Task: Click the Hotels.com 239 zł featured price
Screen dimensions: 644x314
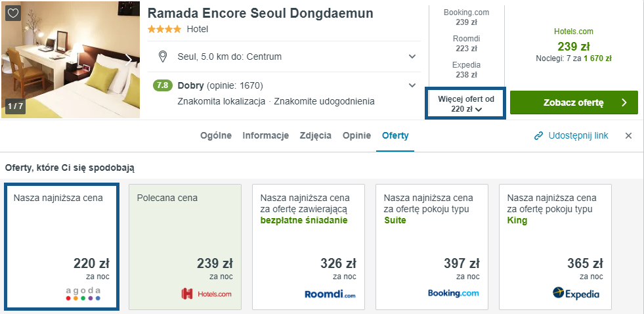Action: click(573, 46)
